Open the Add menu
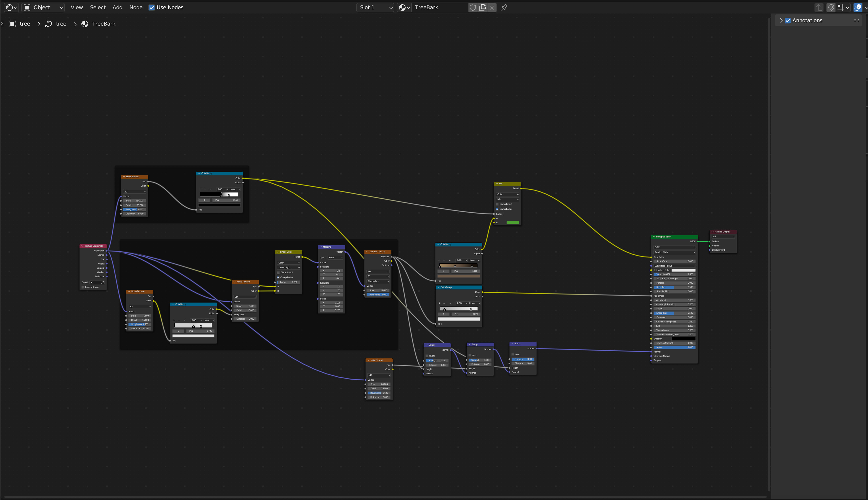 (x=117, y=8)
